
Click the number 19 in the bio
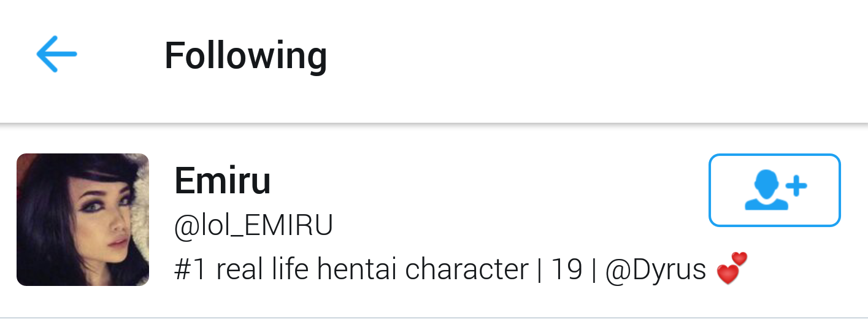566,269
